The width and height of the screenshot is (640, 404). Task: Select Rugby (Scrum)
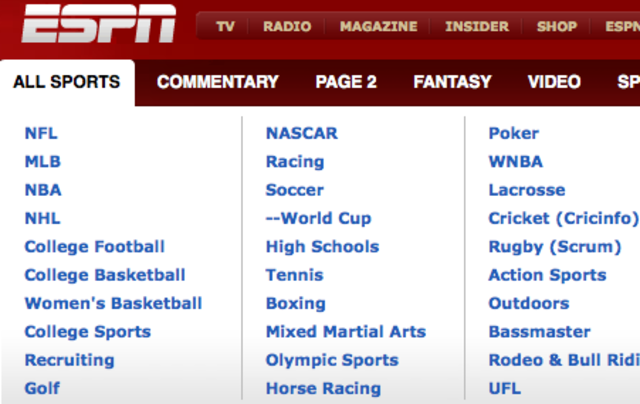pos(555,247)
